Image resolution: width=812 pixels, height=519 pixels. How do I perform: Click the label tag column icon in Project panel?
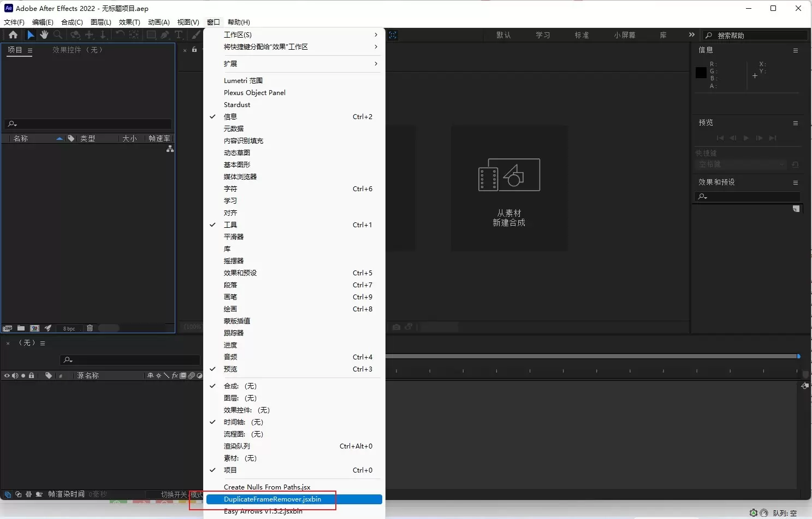71,138
